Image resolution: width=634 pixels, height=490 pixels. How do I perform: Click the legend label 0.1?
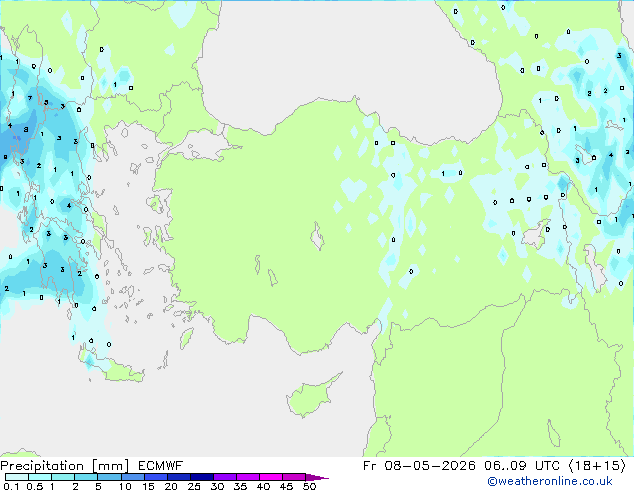point(11,486)
